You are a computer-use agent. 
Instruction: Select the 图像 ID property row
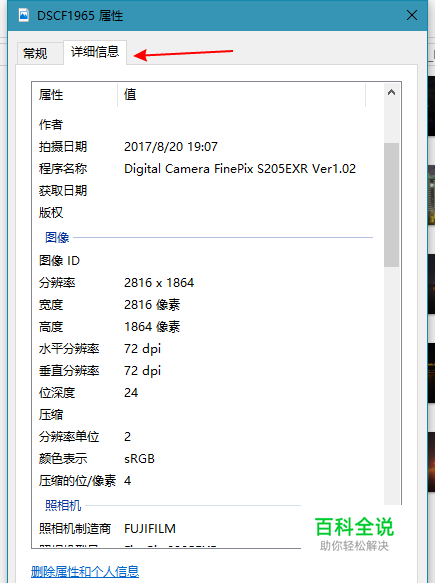coord(59,261)
